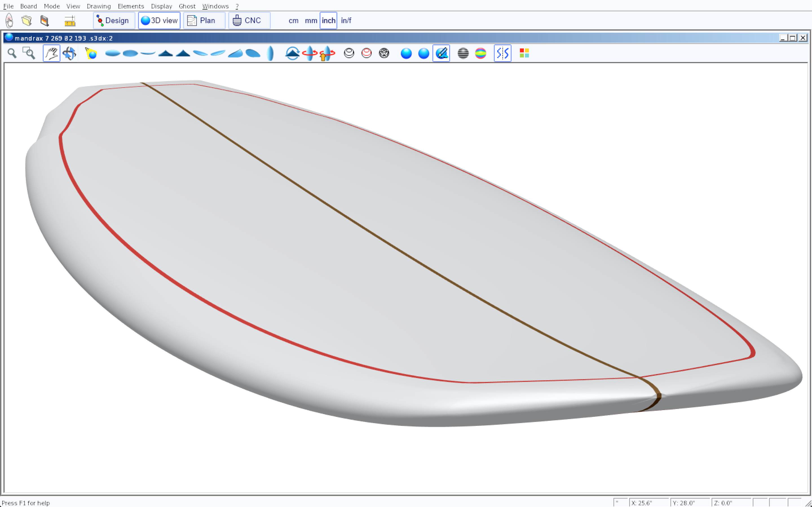
Task: Select the zoom window rectangle tool
Action: 29,53
